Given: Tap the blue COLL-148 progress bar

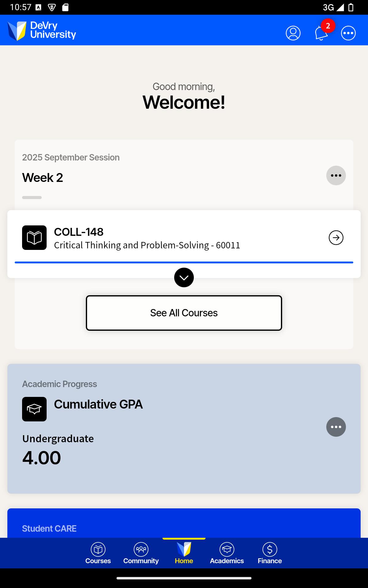Looking at the screenshot, I should point(184,262).
